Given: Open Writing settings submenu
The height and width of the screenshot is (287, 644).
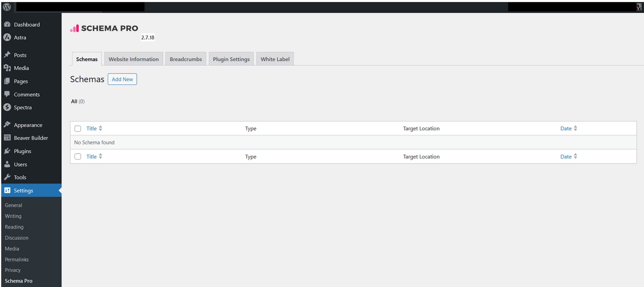Looking at the screenshot, I should tap(13, 216).
